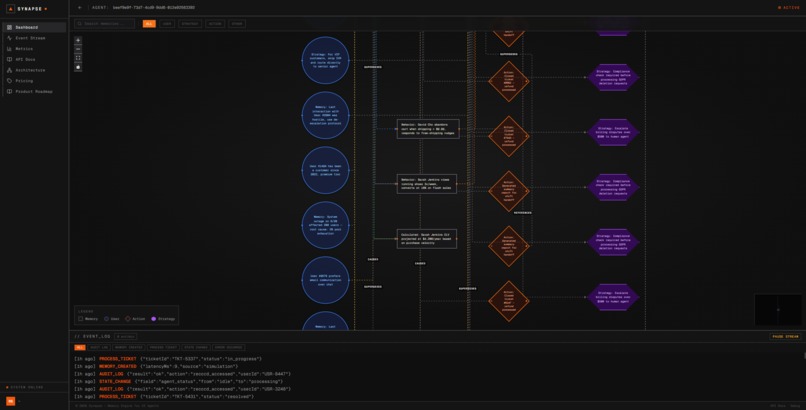Click the Memory legend square

click(x=81, y=319)
